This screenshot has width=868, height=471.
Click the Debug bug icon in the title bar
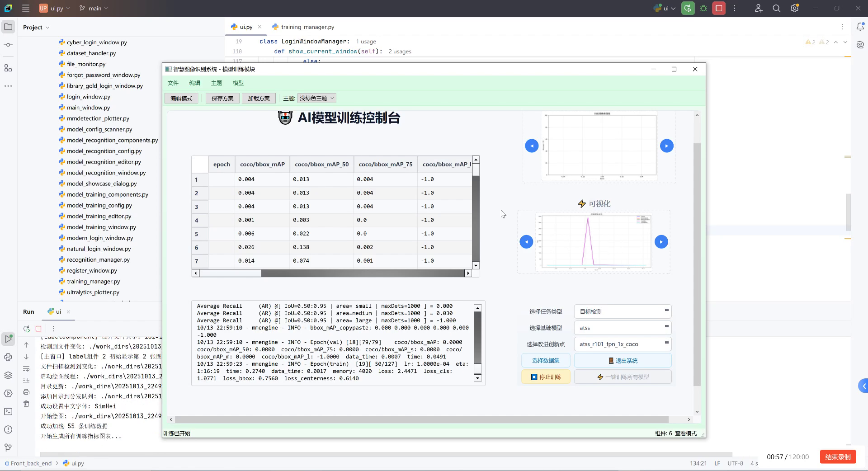(x=703, y=8)
